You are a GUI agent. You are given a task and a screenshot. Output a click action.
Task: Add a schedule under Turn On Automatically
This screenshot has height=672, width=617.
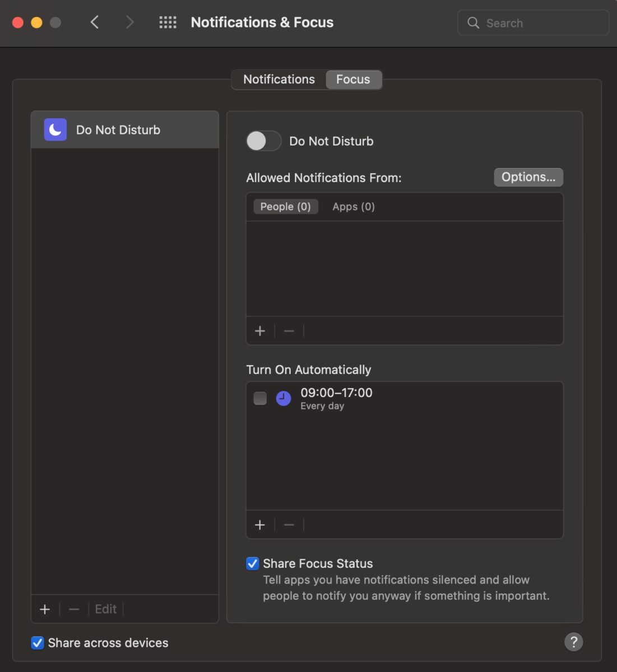point(260,525)
